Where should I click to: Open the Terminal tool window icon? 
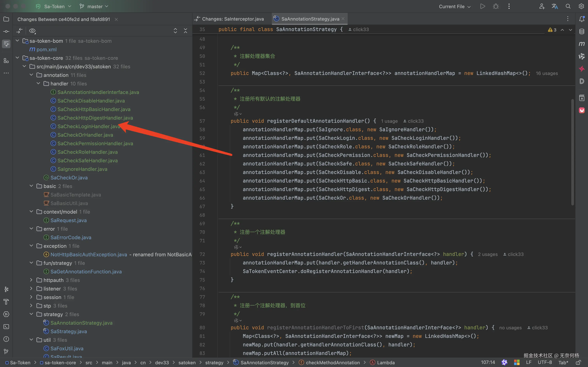6,327
